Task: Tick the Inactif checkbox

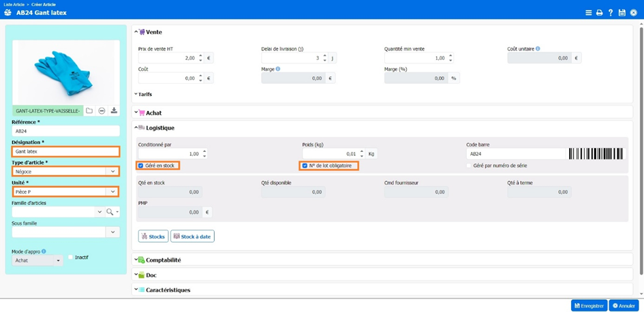Action: click(71, 258)
